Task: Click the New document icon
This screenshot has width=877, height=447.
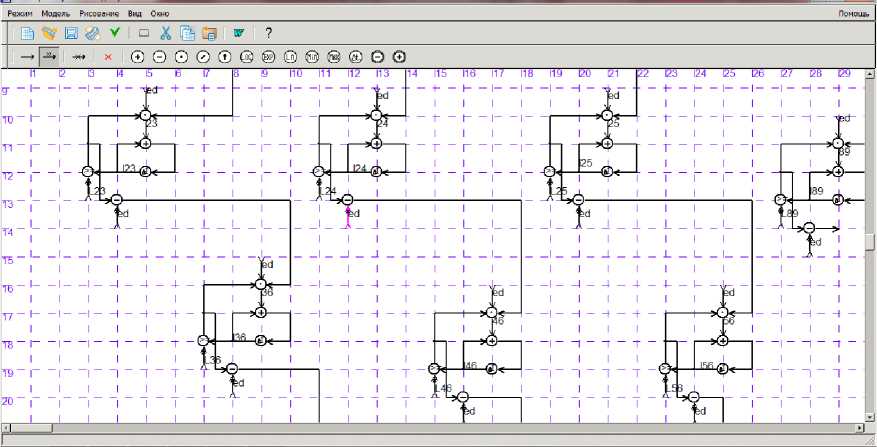Action: pyautogui.click(x=28, y=33)
